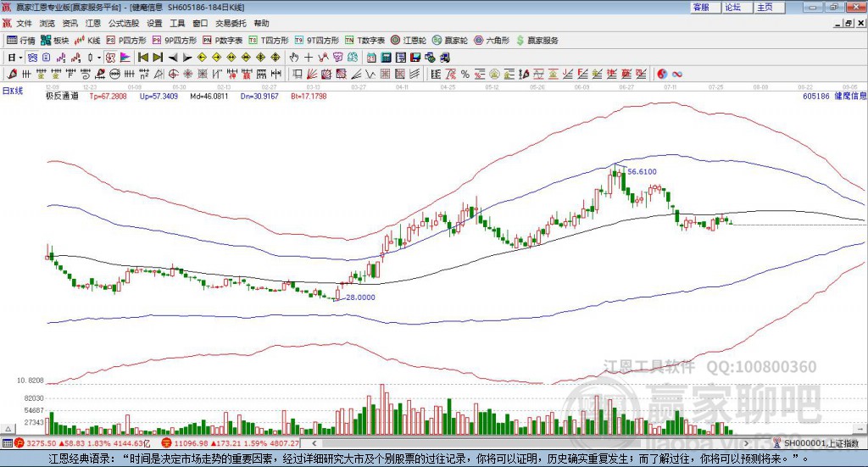Select the infinity loop icon
The image size is (868, 467).
[676, 74]
